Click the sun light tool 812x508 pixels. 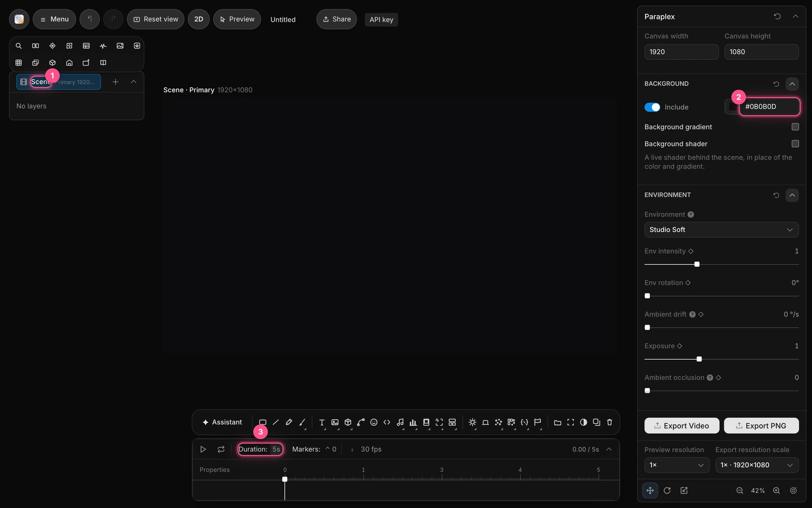472,422
